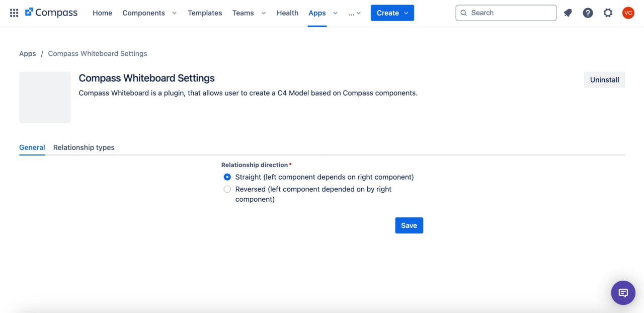Expand the Teams dropdown chevron
Image resolution: width=644 pixels, height=313 pixels.
coord(263,13)
